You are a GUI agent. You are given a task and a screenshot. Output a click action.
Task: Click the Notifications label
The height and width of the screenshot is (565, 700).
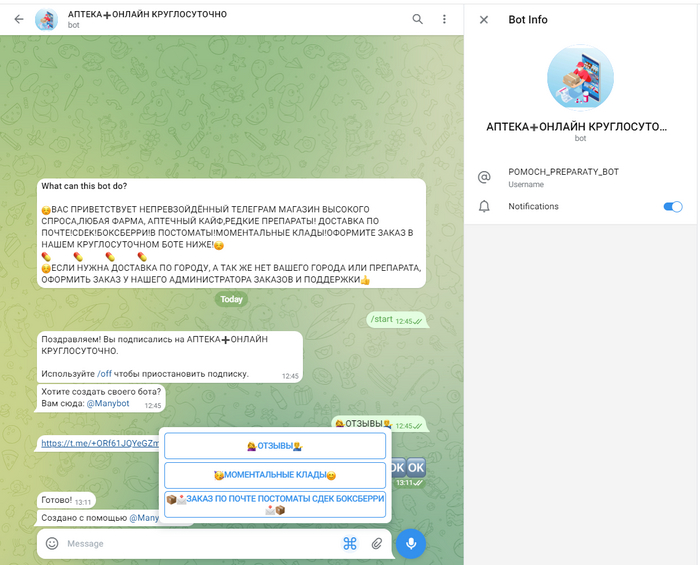click(x=533, y=206)
